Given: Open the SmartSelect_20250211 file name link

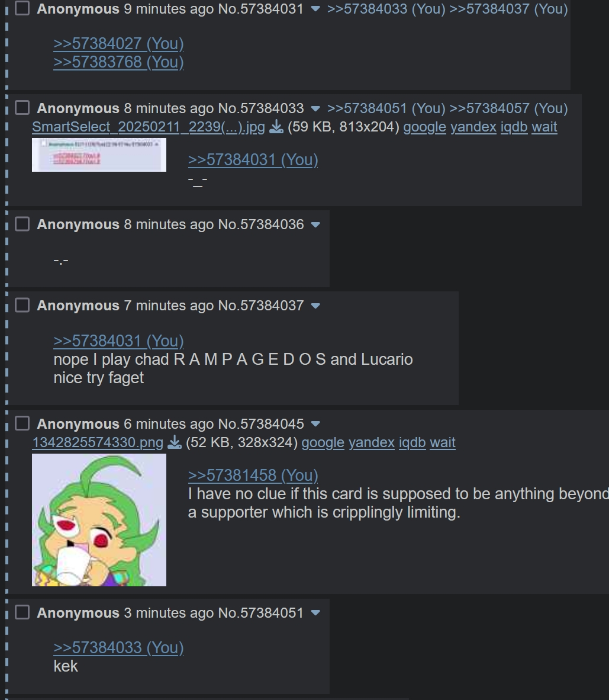Looking at the screenshot, I should (x=149, y=127).
